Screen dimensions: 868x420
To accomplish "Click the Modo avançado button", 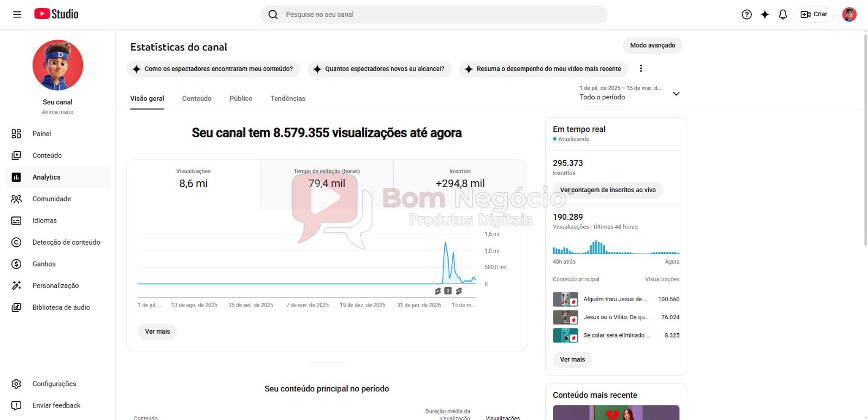I will pos(652,46).
